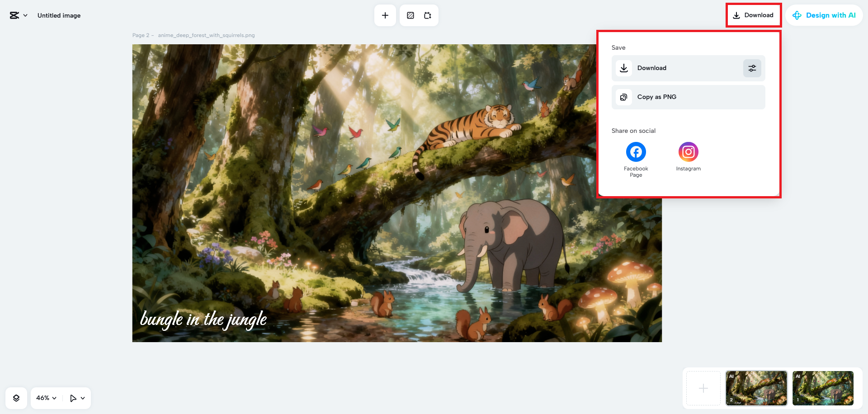Select page 2 thumbnail

756,388
